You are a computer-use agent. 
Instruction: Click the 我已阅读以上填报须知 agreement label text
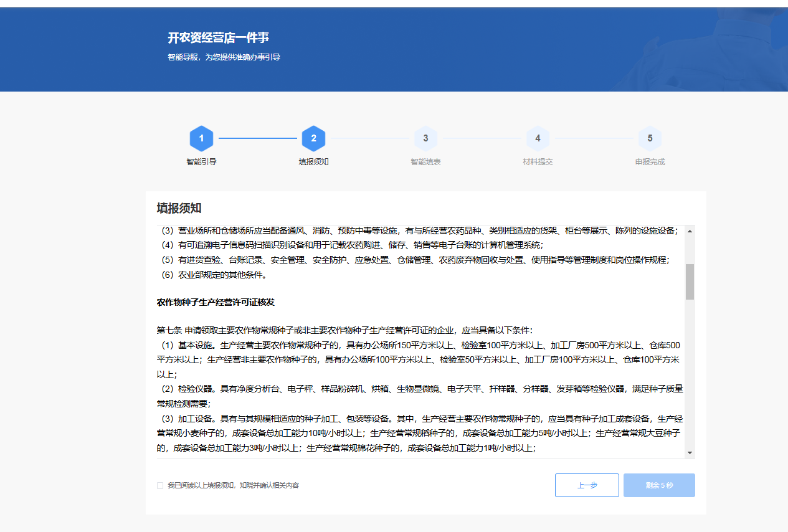(233, 485)
